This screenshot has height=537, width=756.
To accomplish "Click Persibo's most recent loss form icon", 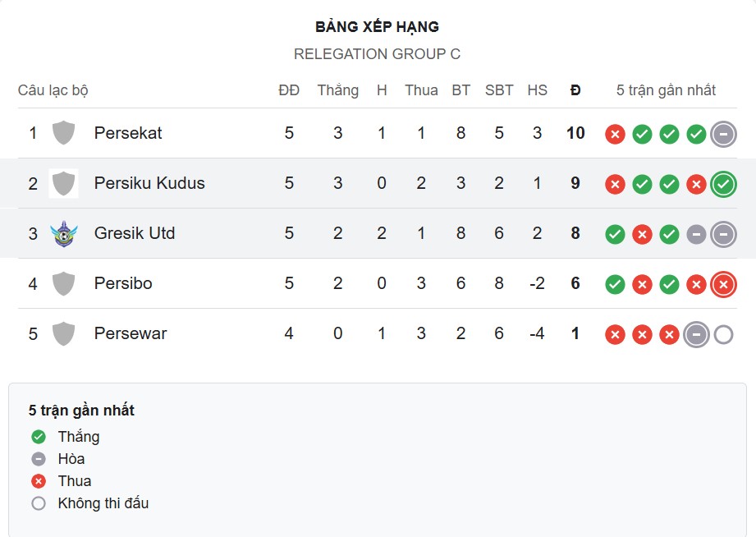I will click(x=723, y=284).
